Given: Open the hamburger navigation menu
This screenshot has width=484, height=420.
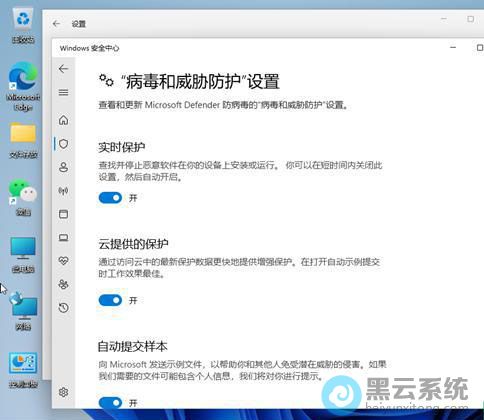Looking at the screenshot, I should pos(63,92).
